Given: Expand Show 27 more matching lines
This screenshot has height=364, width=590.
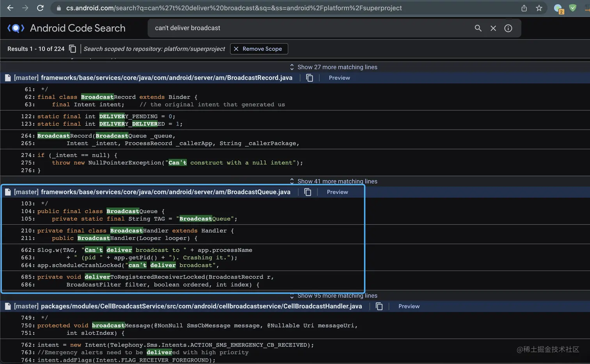Looking at the screenshot, I should (334, 67).
